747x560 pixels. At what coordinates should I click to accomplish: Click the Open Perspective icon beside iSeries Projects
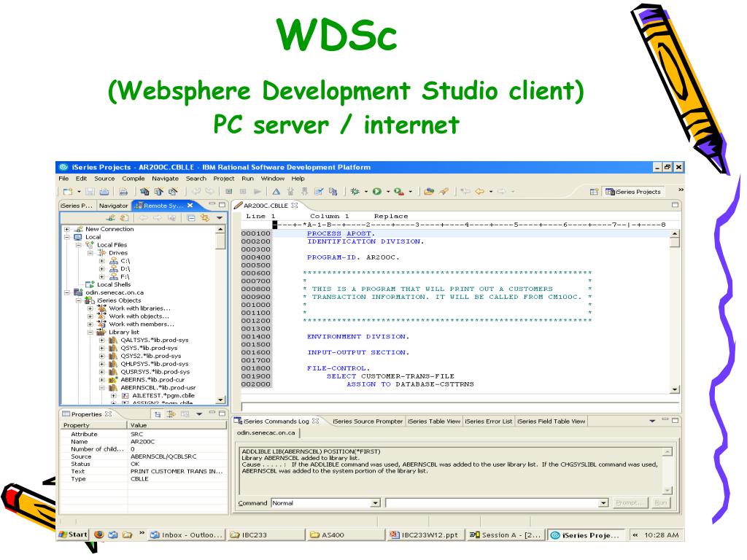click(x=594, y=192)
